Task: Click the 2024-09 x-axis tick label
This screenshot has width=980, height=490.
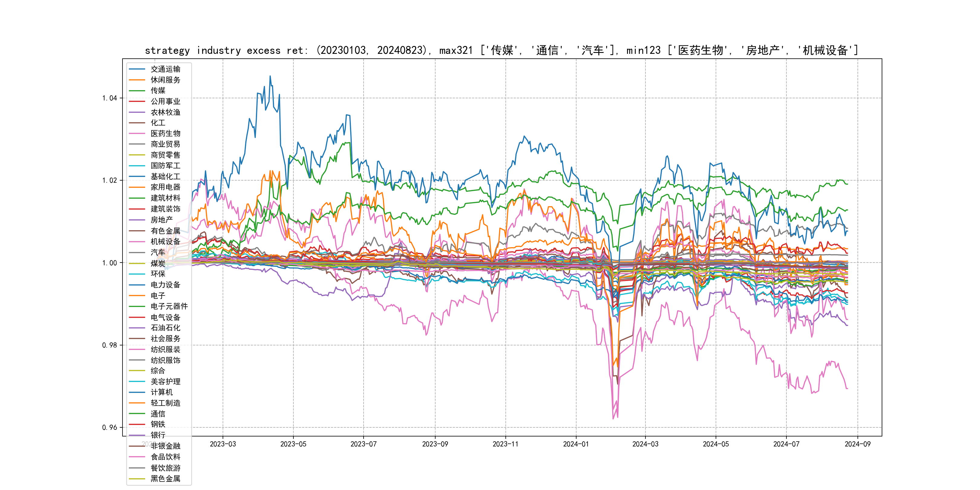Action: pyautogui.click(x=857, y=444)
